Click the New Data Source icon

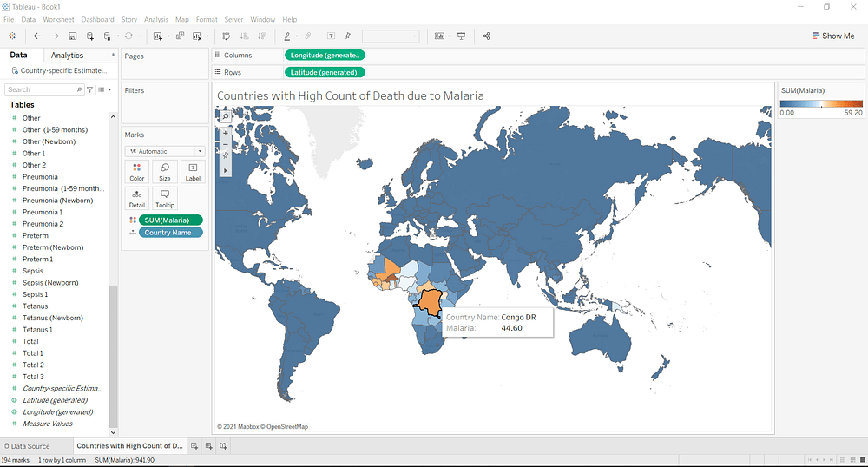click(90, 36)
